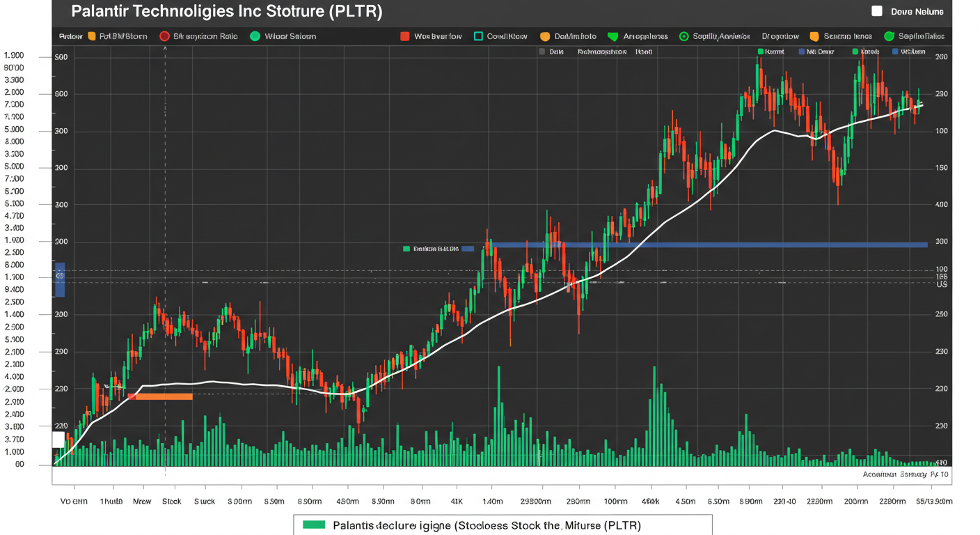Click the bottom Palantis PLTR legend label

[x=487, y=525]
